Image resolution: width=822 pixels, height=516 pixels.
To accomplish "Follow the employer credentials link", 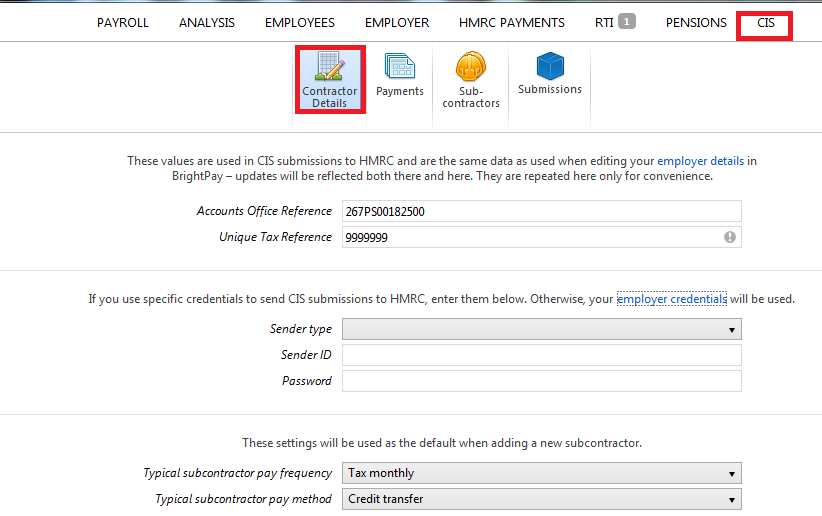I will tap(672, 299).
